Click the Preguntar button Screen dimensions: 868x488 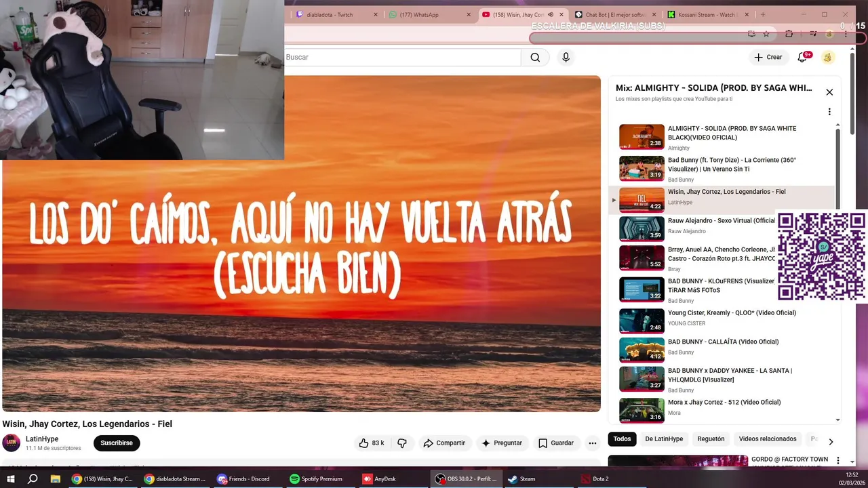pyautogui.click(x=502, y=443)
